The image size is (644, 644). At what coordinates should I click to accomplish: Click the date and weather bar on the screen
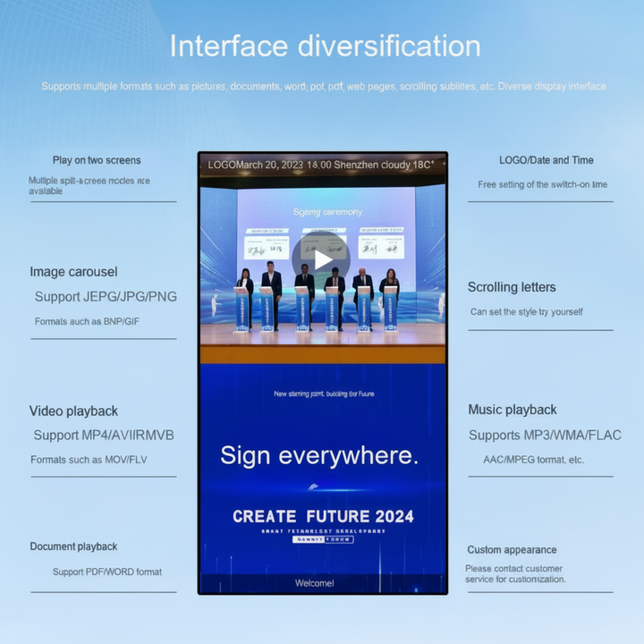tap(322, 165)
